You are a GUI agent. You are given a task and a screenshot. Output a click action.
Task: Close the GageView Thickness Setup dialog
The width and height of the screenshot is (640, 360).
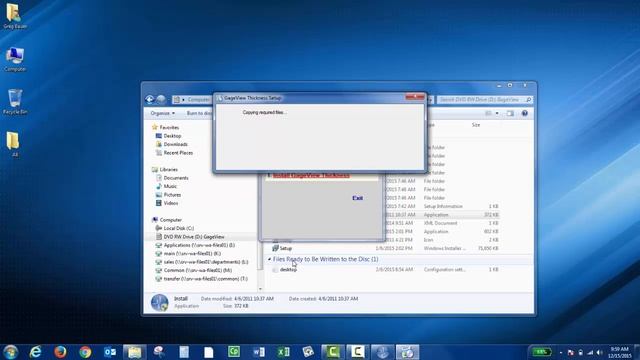(x=415, y=97)
